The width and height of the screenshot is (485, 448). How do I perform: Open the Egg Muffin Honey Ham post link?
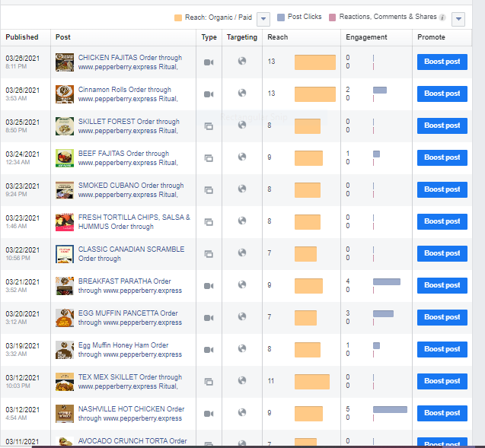pos(130,349)
